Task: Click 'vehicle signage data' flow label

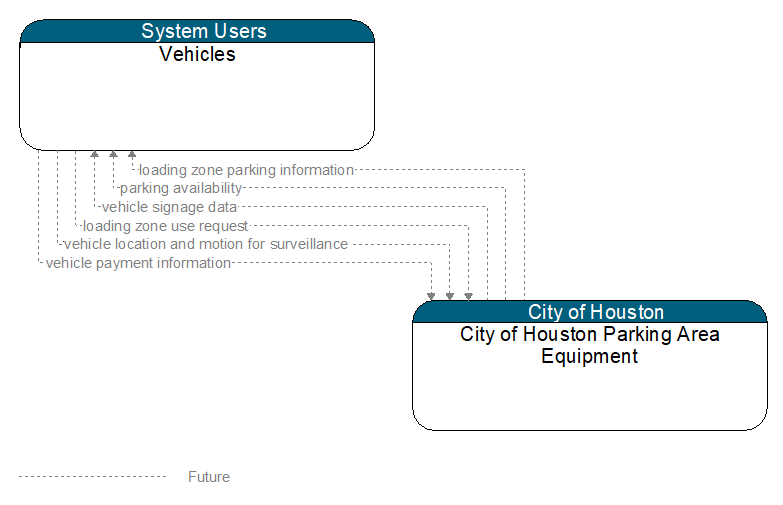Action: (169, 207)
